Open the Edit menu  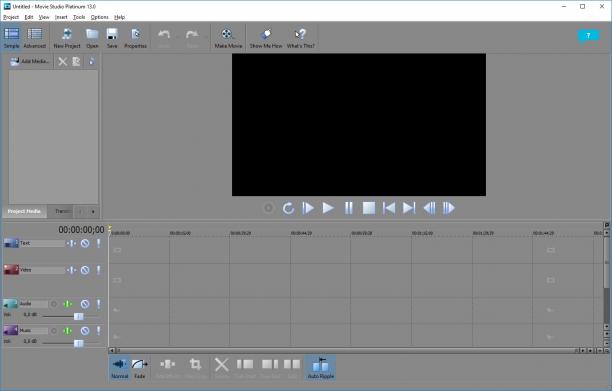tap(29, 17)
